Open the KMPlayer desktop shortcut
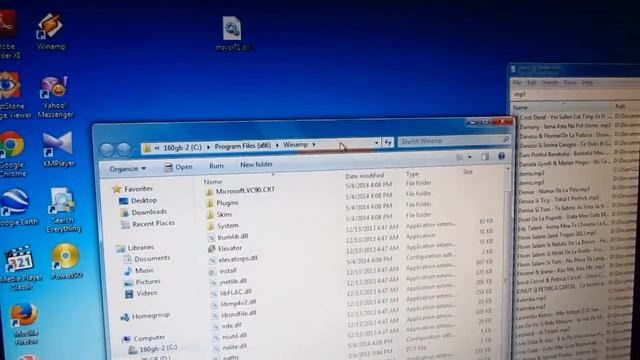 pos(58,149)
